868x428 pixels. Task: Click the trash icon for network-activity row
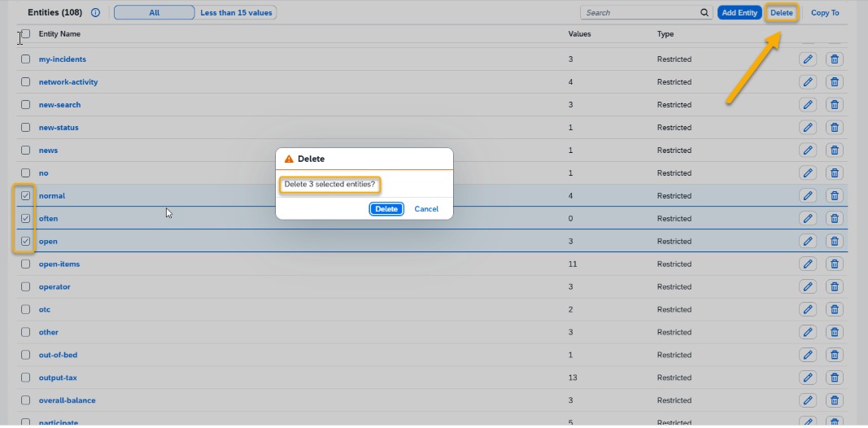[835, 82]
